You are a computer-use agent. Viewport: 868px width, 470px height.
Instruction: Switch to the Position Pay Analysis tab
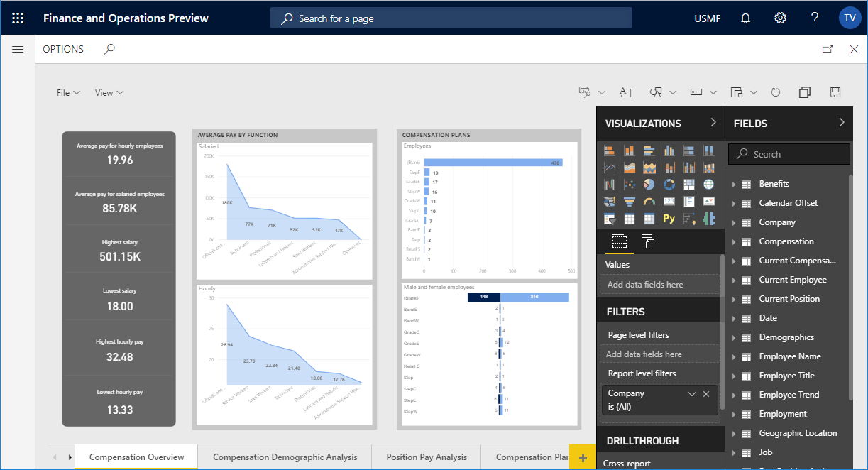click(x=426, y=457)
